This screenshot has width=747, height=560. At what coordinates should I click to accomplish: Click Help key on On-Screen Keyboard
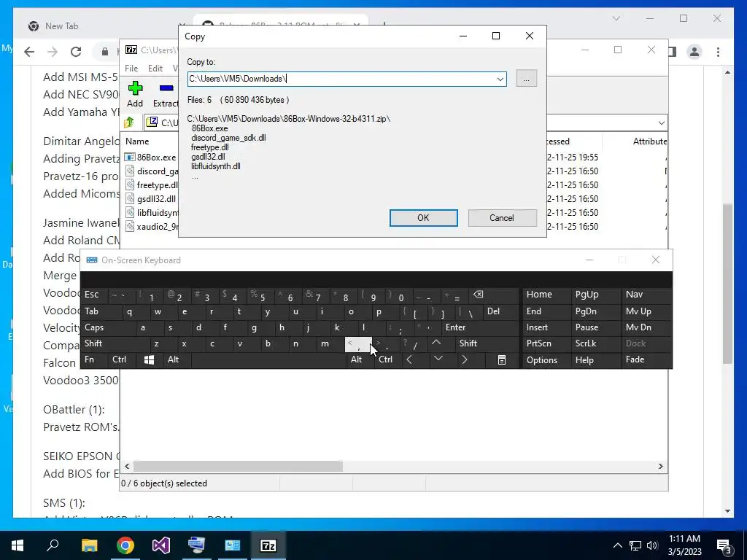tap(584, 360)
